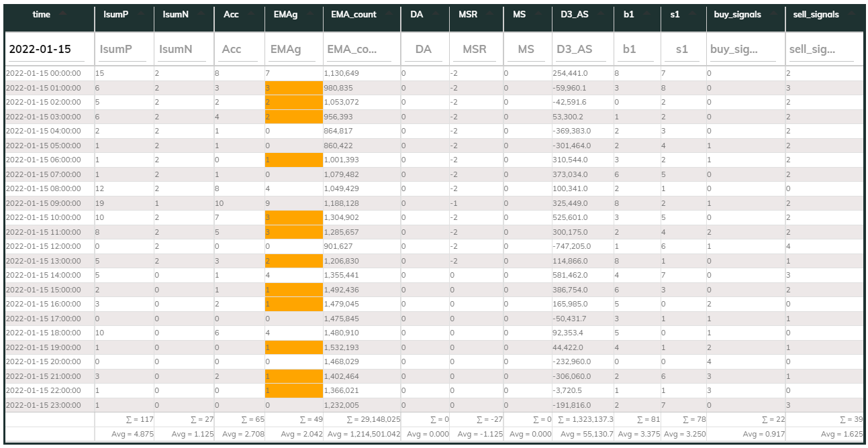The height and width of the screenshot is (448, 868).
Task: Select orange EMAg cell in 13:00:00 row
Action: point(293,261)
